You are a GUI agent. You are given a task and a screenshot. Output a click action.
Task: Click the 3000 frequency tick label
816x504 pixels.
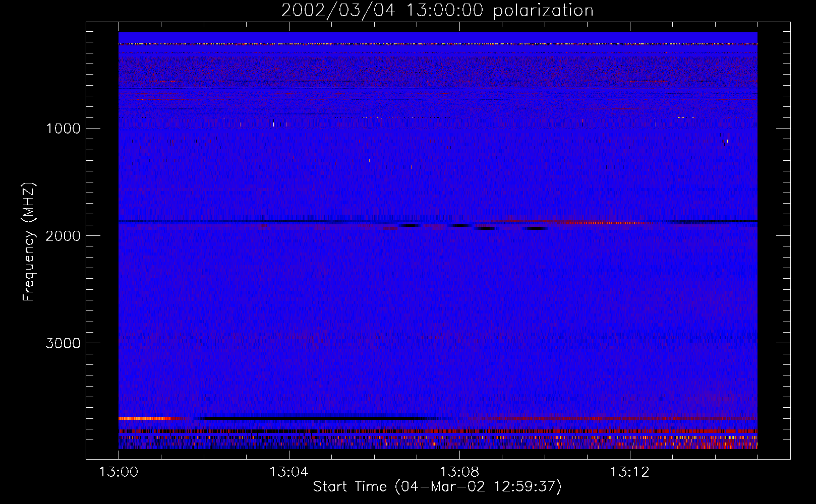[x=63, y=343]
